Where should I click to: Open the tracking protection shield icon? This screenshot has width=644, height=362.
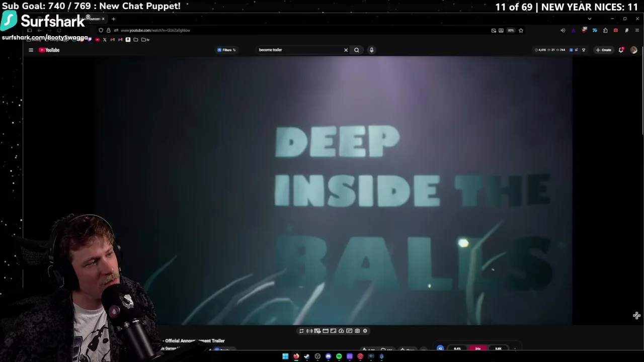pos(101,30)
